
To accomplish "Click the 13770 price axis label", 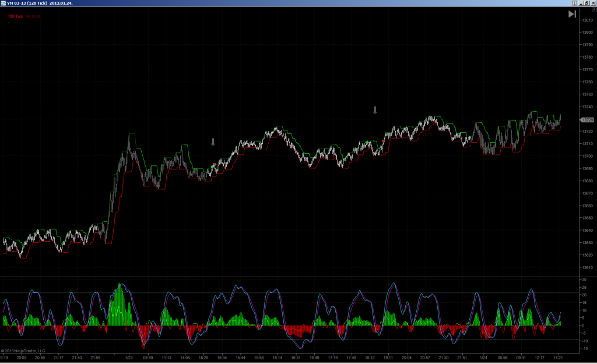I will pos(588,70).
